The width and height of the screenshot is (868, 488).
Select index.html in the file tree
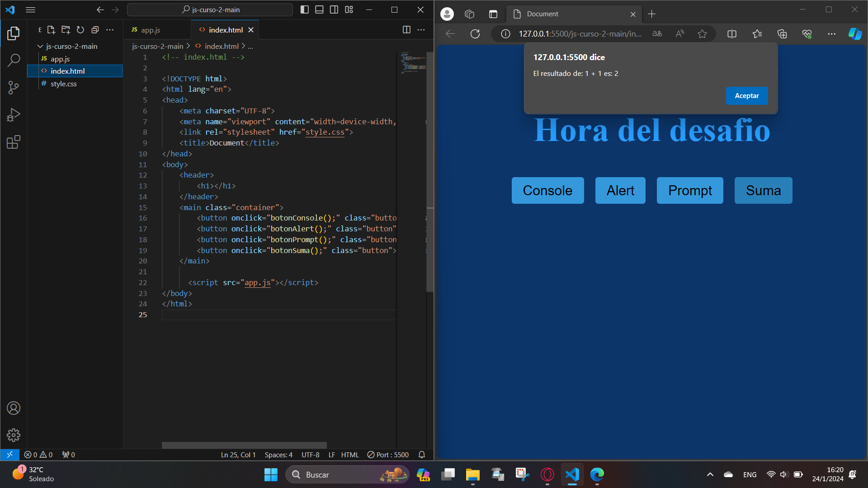pos(75,71)
